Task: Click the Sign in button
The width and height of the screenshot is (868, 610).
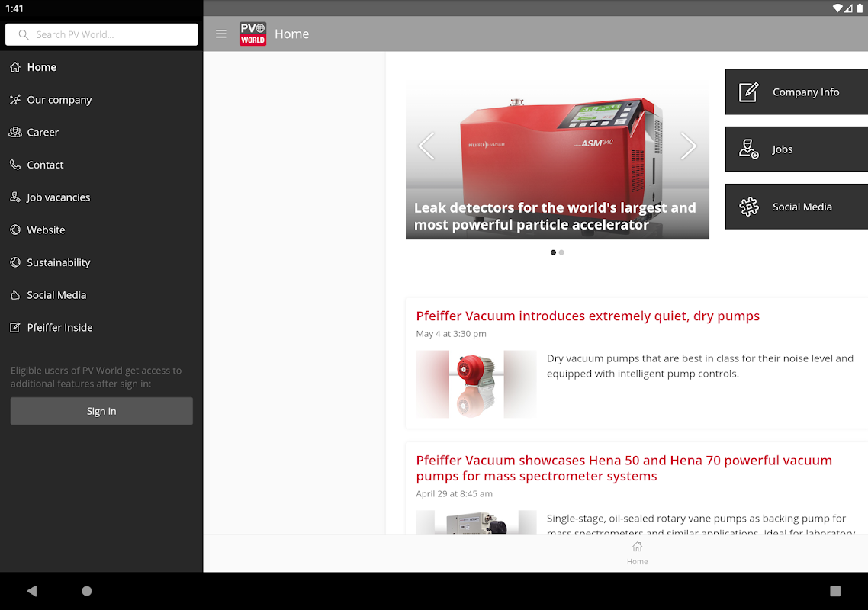Action: pos(101,411)
